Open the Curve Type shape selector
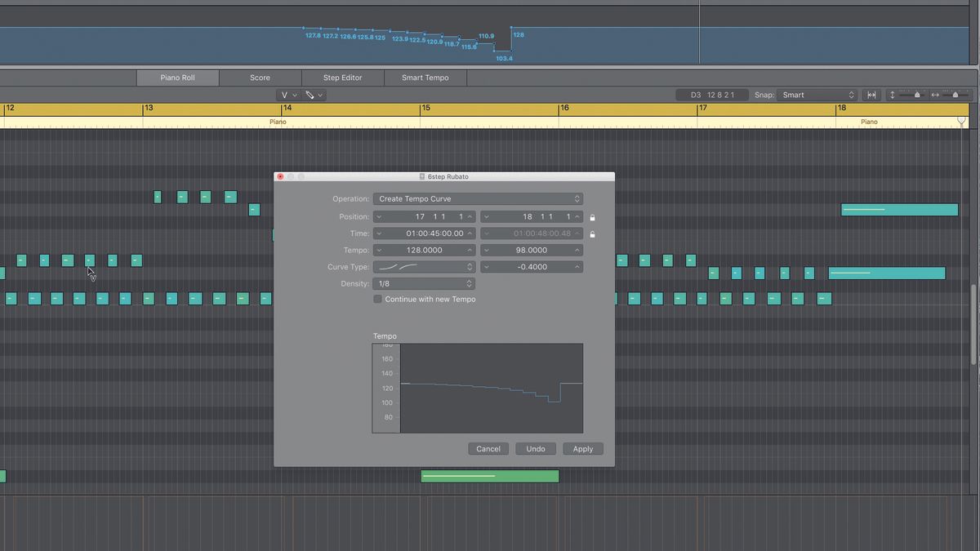The height and width of the screenshot is (551, 980). (424, 266)
